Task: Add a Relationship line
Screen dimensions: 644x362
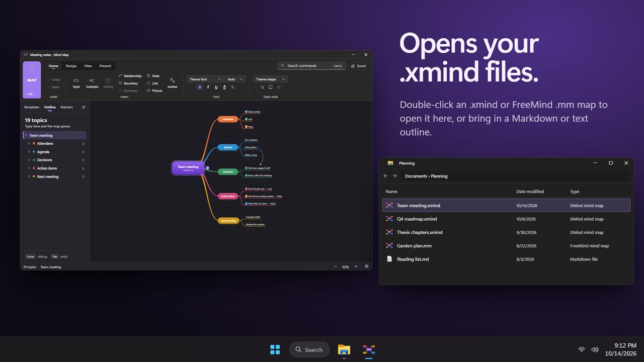Action: click(130, 76)
